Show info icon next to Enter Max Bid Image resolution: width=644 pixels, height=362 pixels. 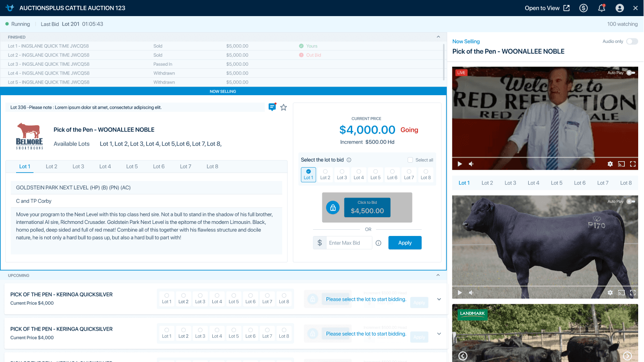(x=379, y=243)
